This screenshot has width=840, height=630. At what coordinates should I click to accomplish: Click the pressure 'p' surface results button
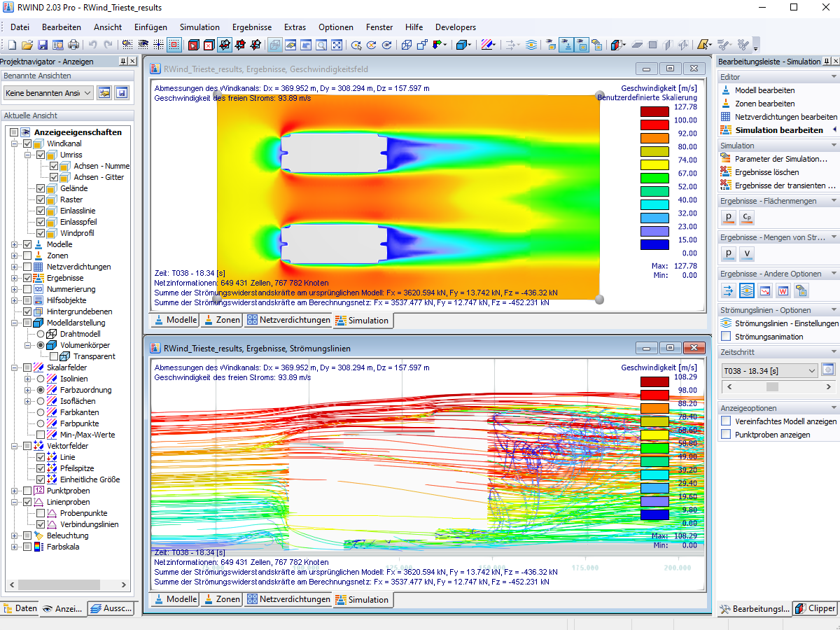coord(729,217)
